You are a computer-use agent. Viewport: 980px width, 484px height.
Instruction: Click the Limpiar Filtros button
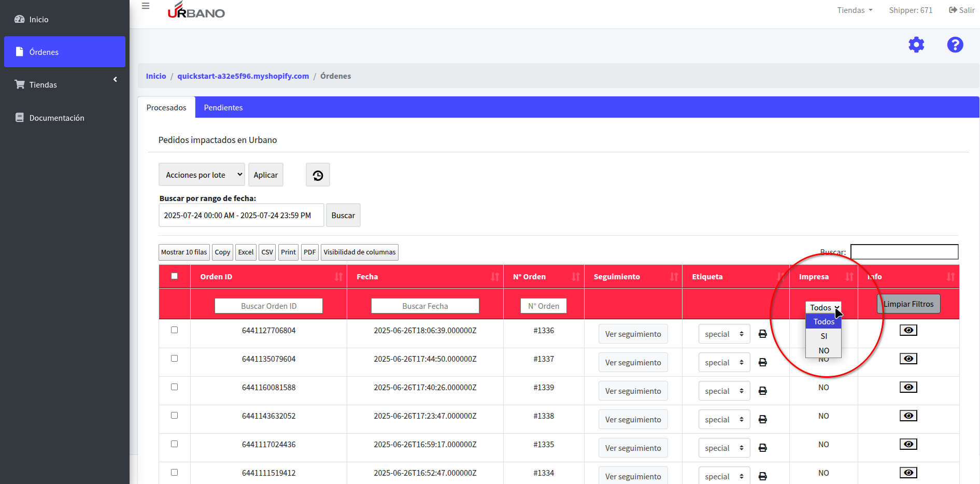908,304
